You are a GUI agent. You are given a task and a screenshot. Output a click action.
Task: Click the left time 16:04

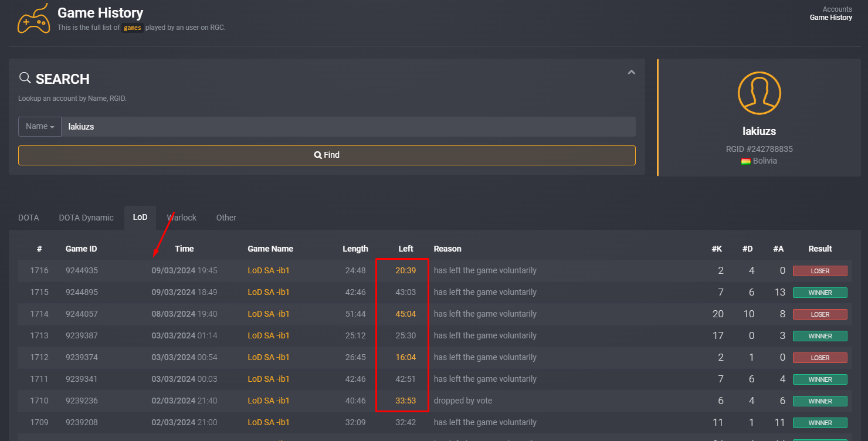406,357
